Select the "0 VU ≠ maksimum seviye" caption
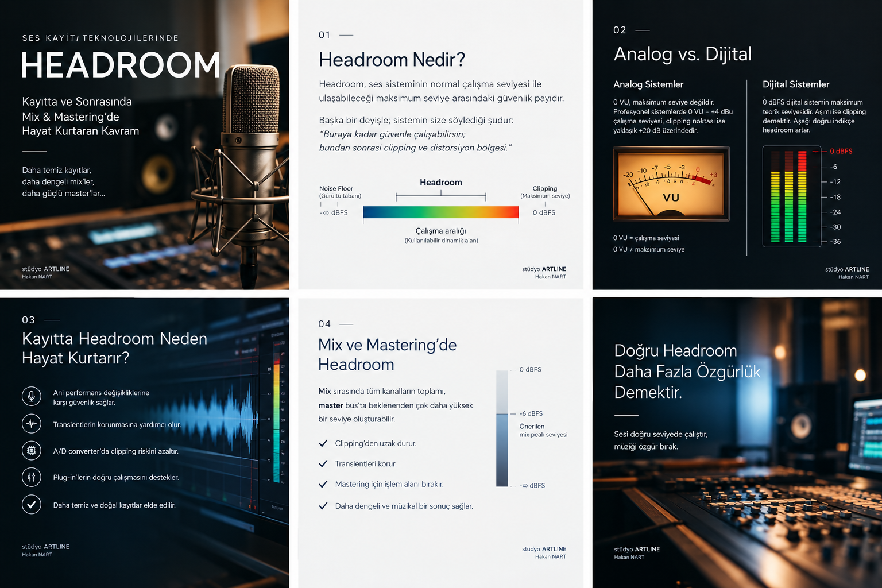The image size is (882, 588). point(649,250)
